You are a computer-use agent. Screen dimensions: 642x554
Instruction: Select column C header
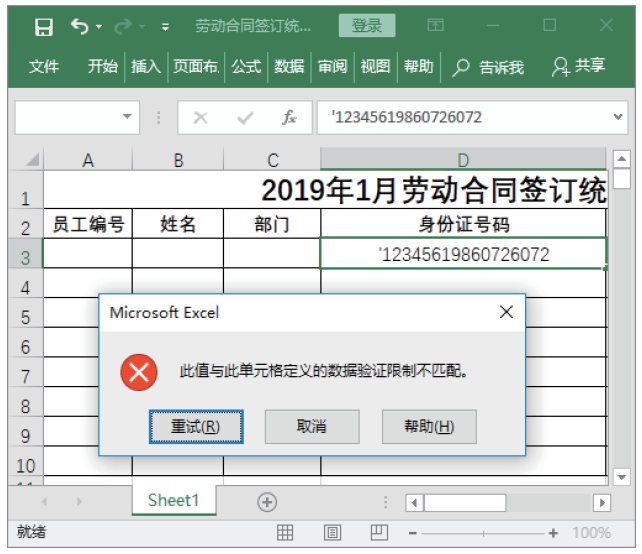click(x=272, y=160)
